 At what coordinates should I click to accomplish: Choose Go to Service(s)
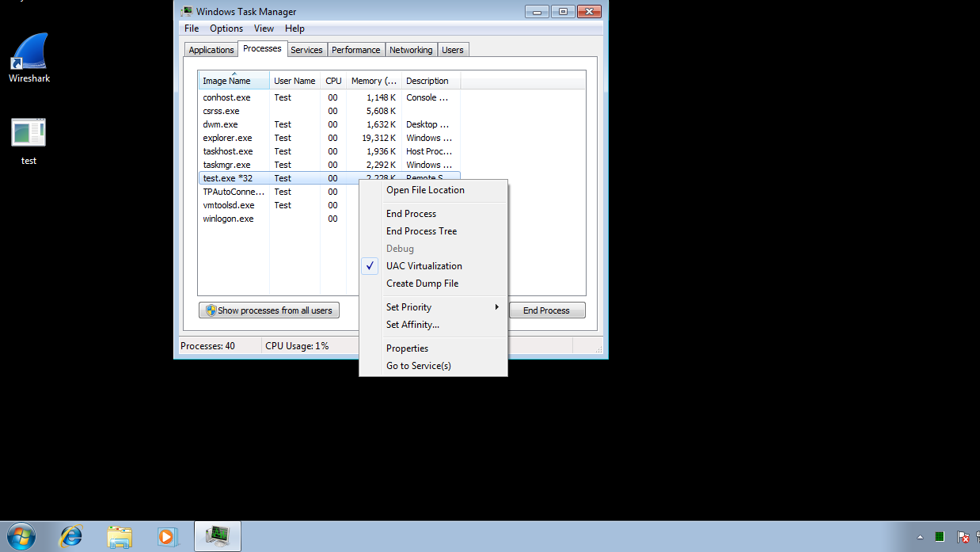tap(433, 366)
